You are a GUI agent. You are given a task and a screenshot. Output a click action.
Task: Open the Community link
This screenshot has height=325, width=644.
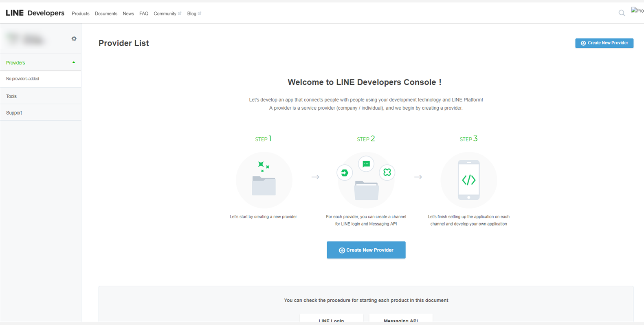point(165,13)
